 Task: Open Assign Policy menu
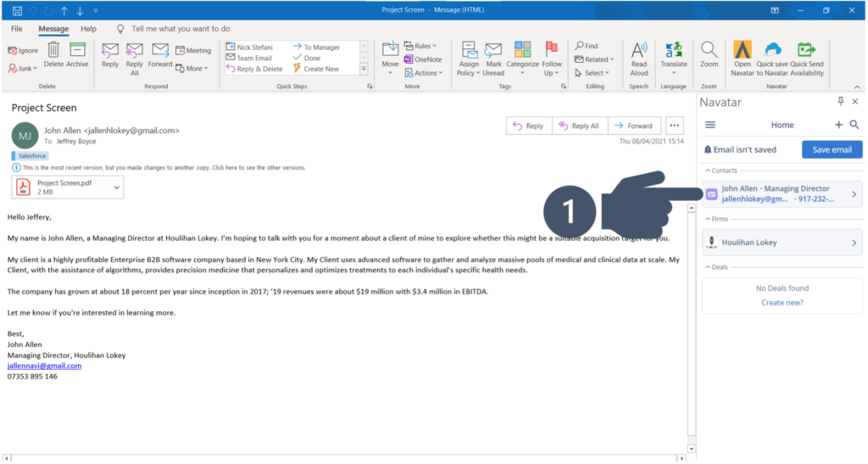point(468,59)
